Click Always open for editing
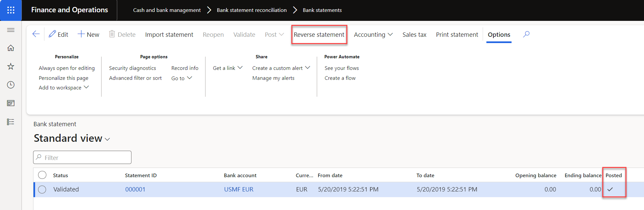The image size is (644, 210). point(67,68)
